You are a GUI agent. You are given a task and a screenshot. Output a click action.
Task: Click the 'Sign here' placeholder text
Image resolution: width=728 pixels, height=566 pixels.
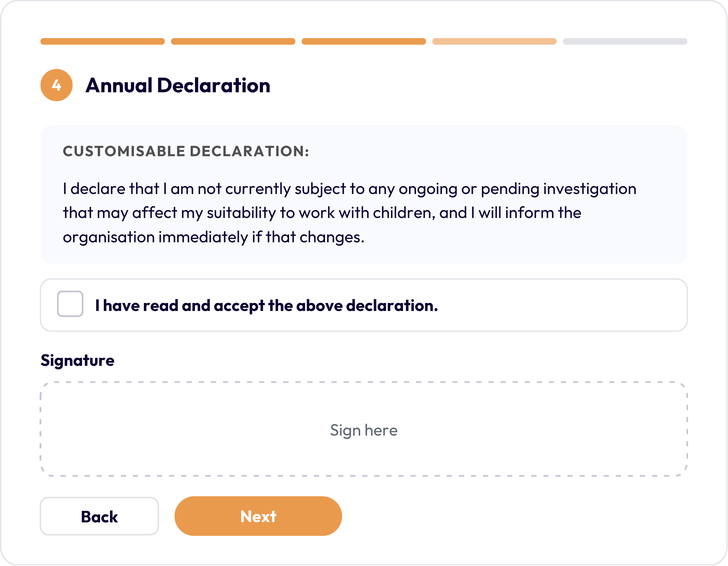coord(364,430)
